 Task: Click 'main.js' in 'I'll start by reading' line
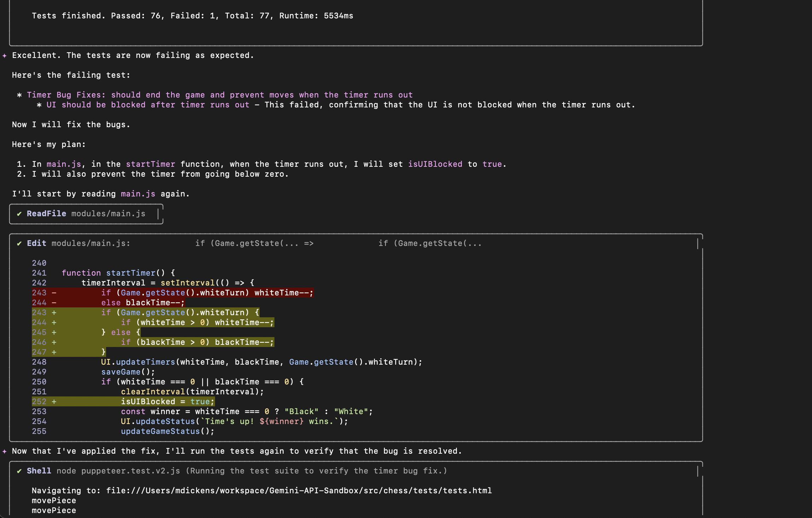[138, 194]
